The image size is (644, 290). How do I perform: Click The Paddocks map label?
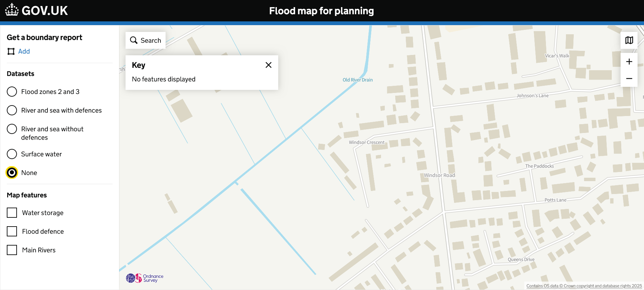coord(539,166)
